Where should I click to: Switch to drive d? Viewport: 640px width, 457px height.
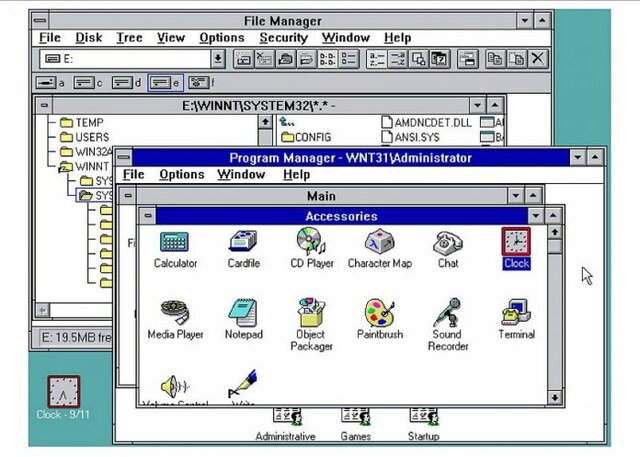[x=126, y=83]
